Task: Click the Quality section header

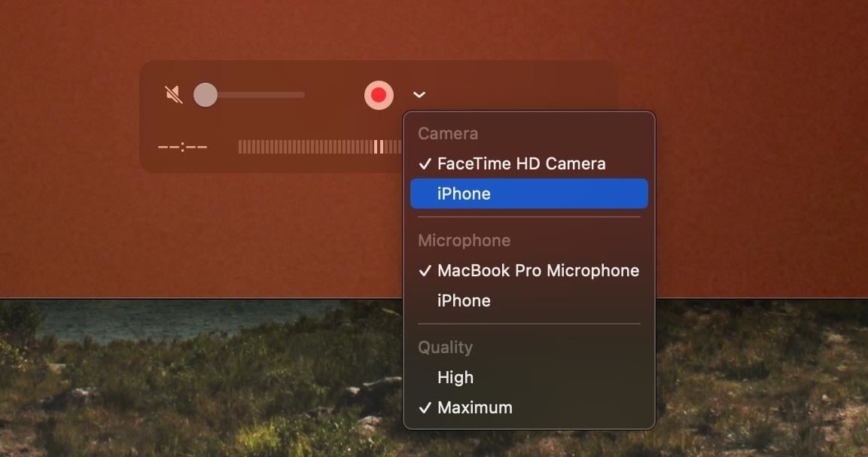Action: [445, 348]
